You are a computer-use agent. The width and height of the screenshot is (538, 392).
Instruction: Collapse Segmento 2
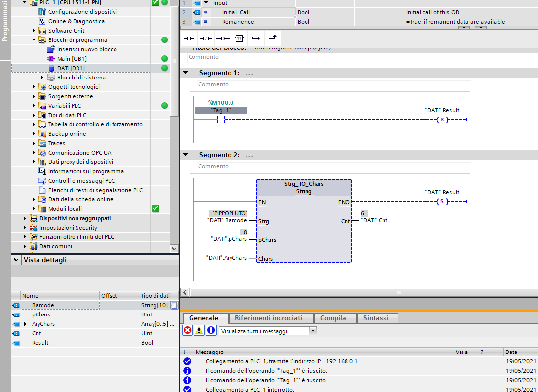point(185,155)
